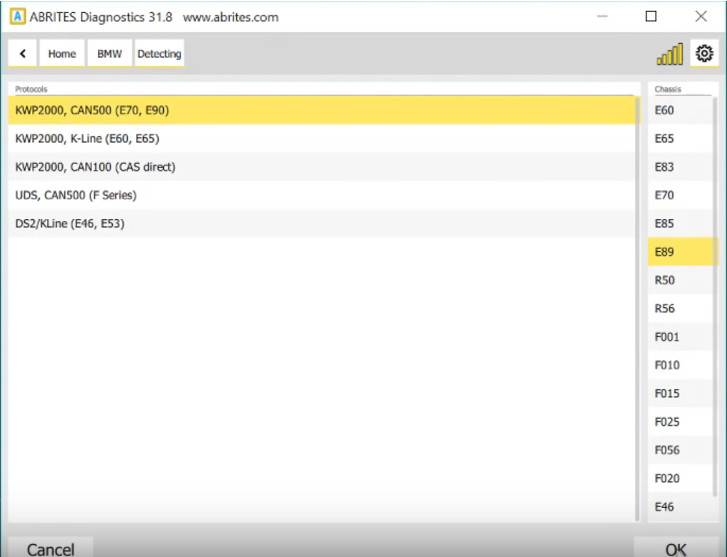Click the Protocols list scrollbar

pos(638,308)
